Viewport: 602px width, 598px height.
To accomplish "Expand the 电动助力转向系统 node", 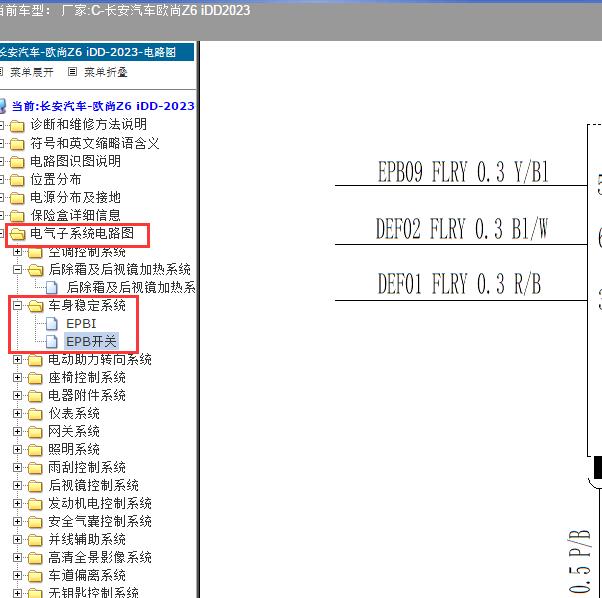I will [17, 360].
